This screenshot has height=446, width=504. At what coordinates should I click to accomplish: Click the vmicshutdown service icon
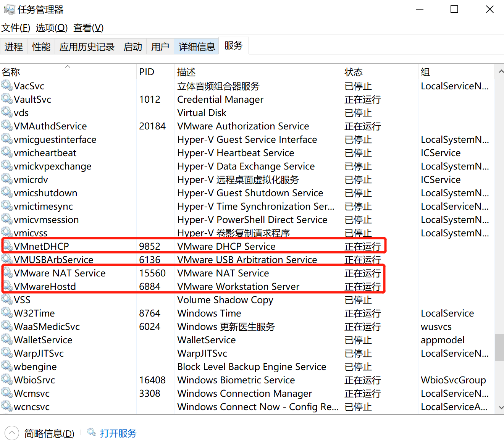click(7, 192)
